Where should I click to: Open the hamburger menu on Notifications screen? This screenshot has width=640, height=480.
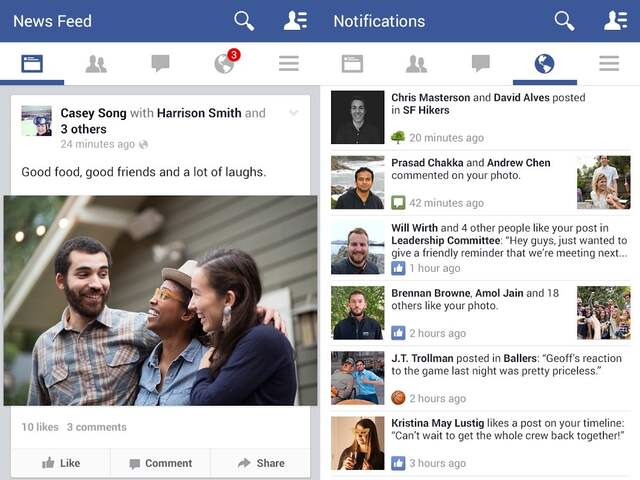tap(609, 64)
